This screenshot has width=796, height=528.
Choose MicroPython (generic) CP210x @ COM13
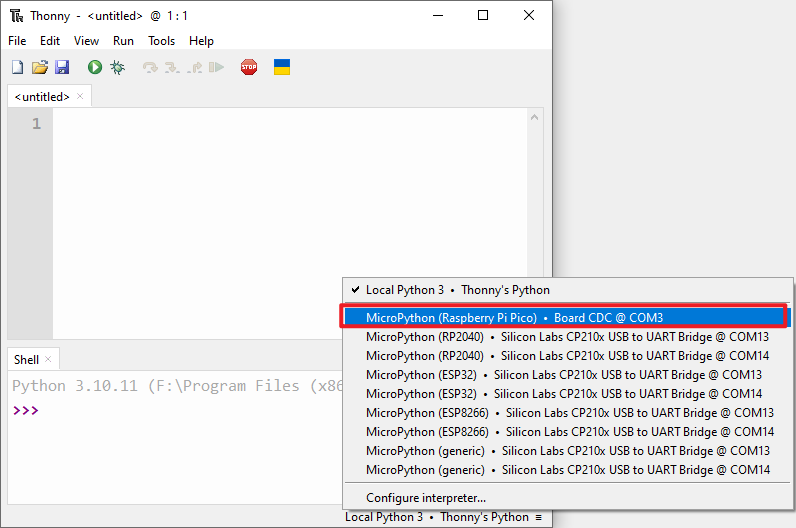point(568,451)
